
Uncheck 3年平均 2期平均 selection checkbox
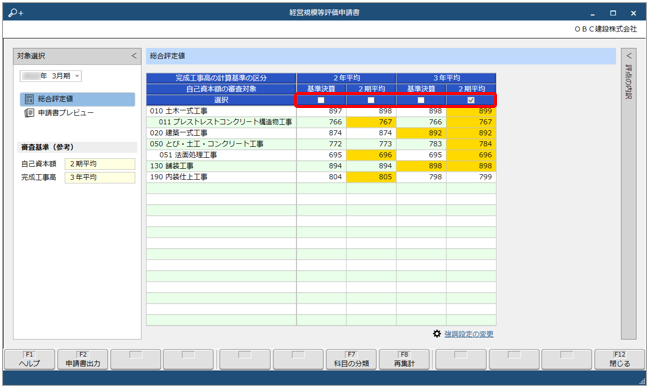(471, 100)
